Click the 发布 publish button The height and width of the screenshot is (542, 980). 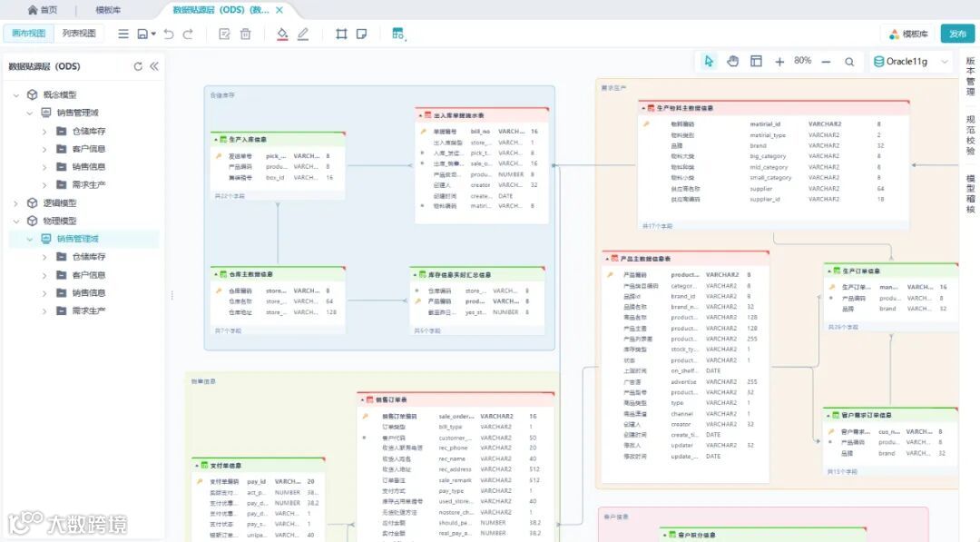pos(957,34)
